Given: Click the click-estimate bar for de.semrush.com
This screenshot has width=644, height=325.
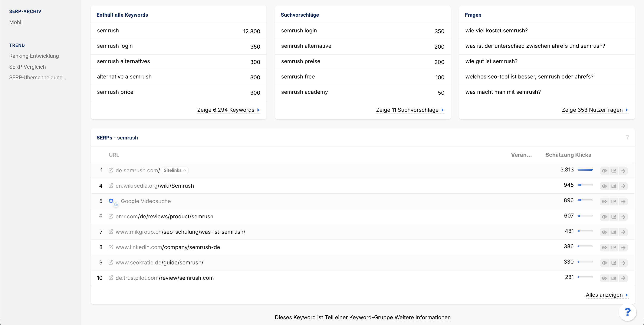Looking at the screenshot, I should coord(585,170).
